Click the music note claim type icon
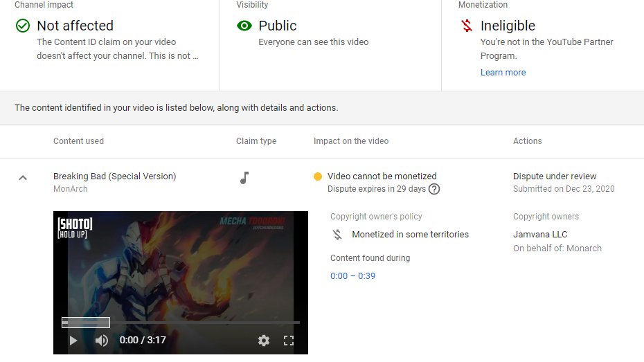Image resolution: width=644 pixels, height=362 pixels. point(244,178)
